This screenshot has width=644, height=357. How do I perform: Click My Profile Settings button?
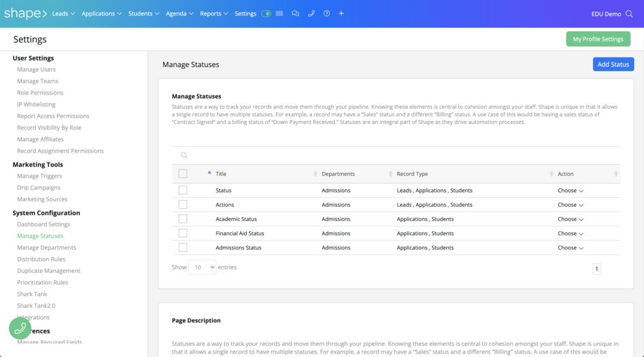pos(598,39)
